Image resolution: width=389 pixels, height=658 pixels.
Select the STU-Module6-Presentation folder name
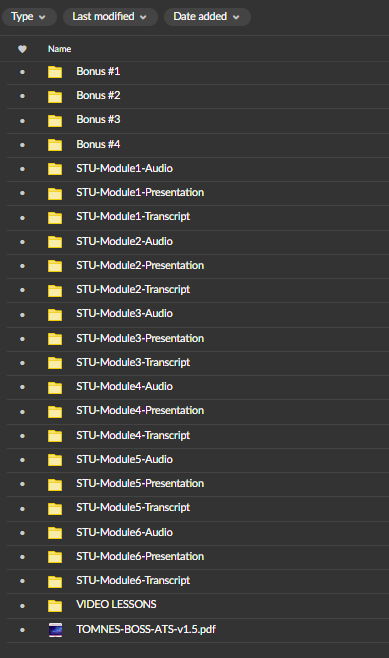[x=140, y=556]
